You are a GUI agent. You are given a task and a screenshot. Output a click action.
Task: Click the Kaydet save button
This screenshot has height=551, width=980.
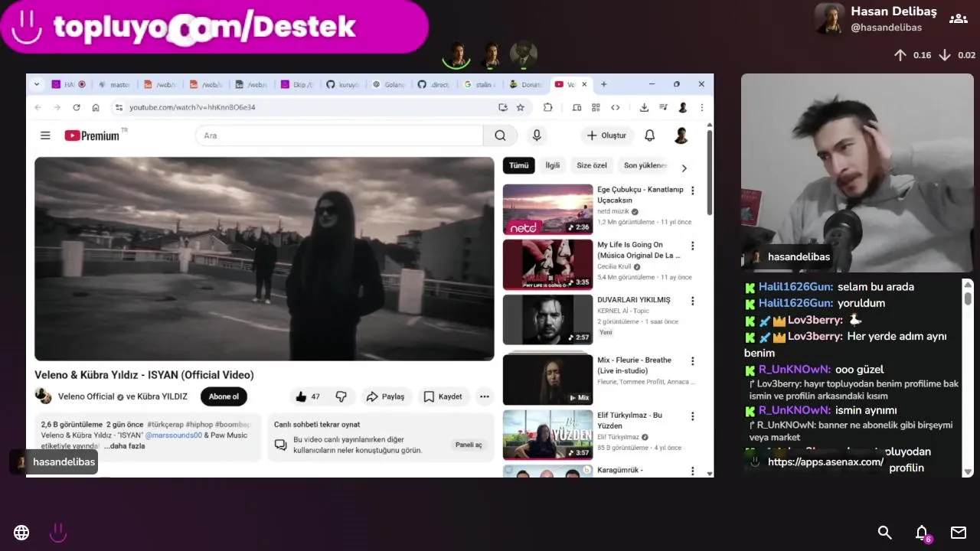[443, 396]
